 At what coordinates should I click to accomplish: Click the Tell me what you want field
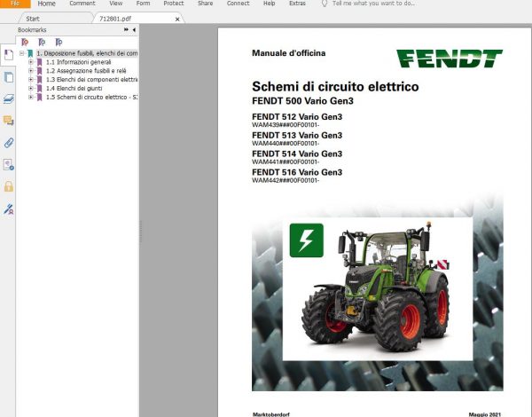pos(373,4)
